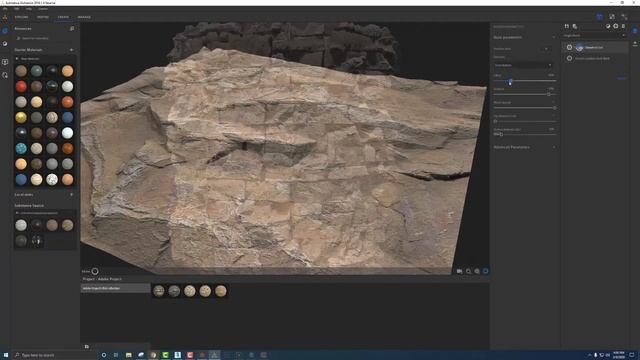Click the blue link text in layer panel
This screenshot has width=640, height=360.
(x=621, y=78)
